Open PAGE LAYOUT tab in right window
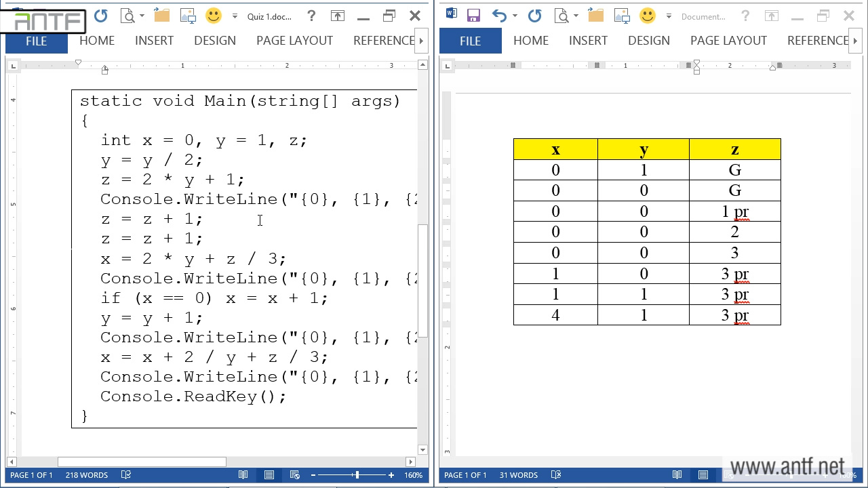 (x=728, y=41)
